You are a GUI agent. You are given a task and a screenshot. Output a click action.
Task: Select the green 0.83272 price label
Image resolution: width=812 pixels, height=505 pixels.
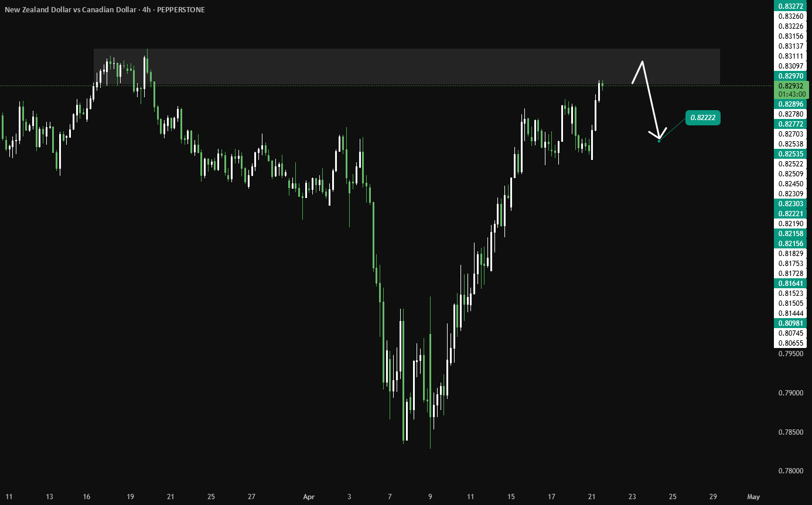pyautogui.click(x=791, y=6)
